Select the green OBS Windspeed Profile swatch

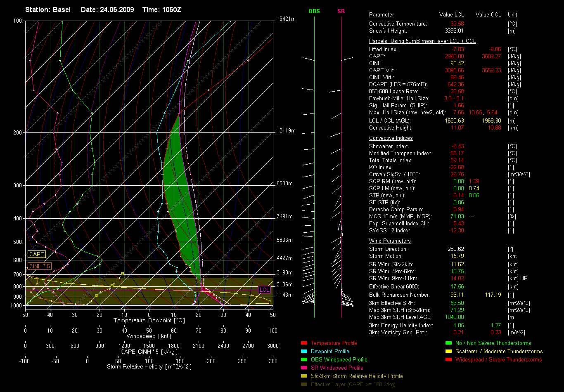(x=304, y=359)
